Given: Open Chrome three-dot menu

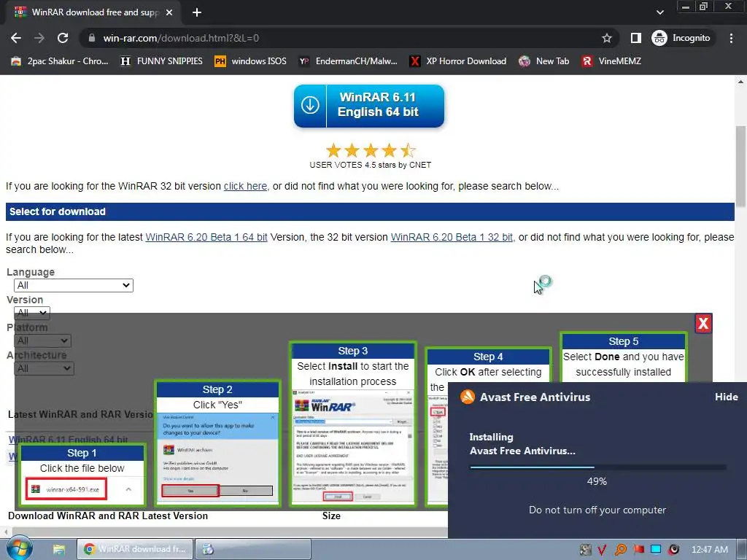Looking at the screenshot, I should [x=731, y=38].
